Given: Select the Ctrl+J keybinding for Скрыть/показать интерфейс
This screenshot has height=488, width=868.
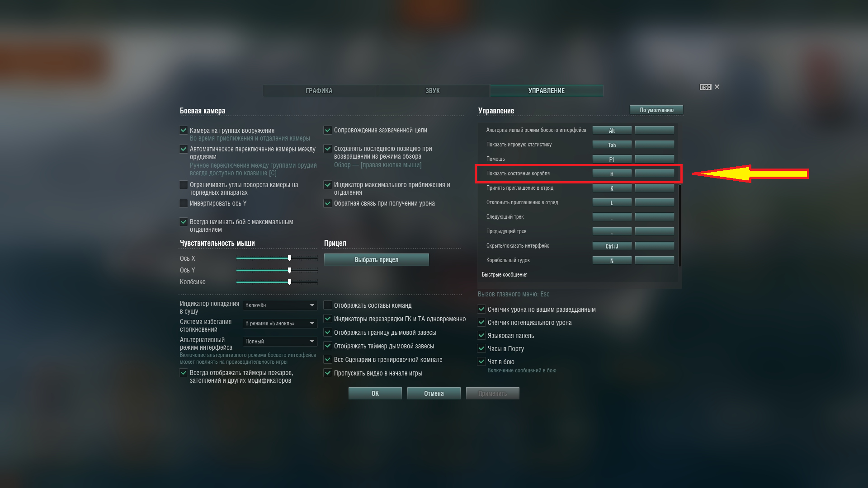Looking at the screenshot, I should [612, 246].
